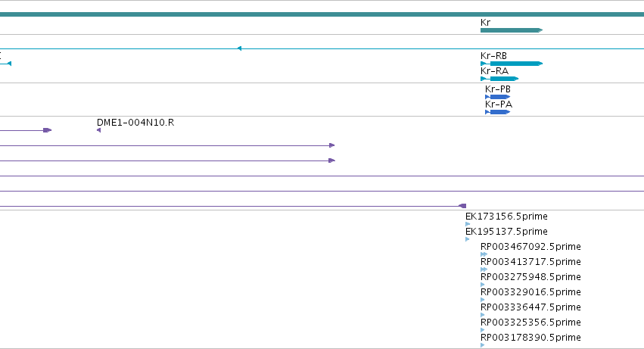This screenshot has height=349, width=644.
Task: Select the RP003467092.5prime arrow marker
Action: click(x=484, y=254)
